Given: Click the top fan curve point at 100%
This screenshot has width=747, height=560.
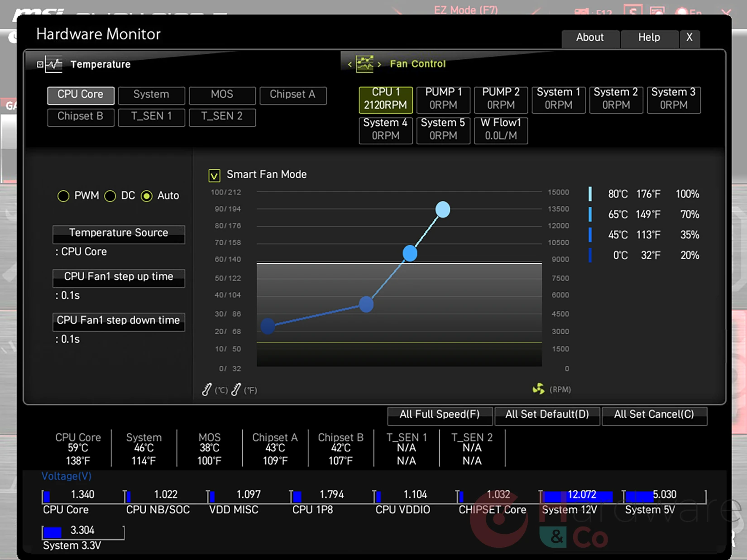Looking at the screenshot, I should 443,209.
